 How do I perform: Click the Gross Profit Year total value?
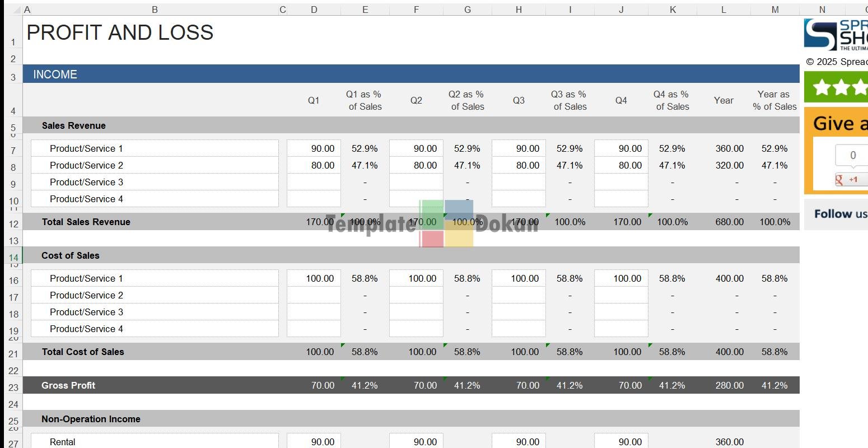pos(729,385)
